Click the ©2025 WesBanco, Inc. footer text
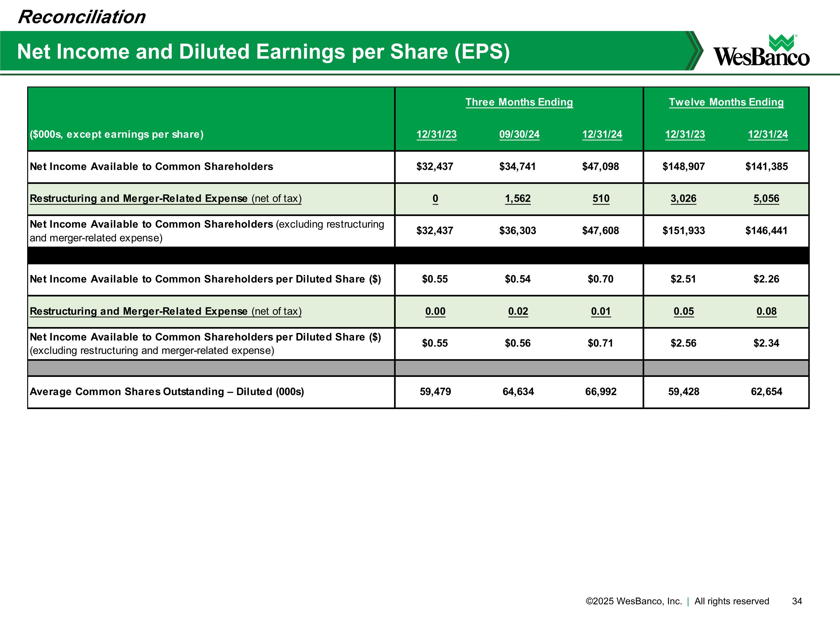840x630 pixels. point(634,601)
